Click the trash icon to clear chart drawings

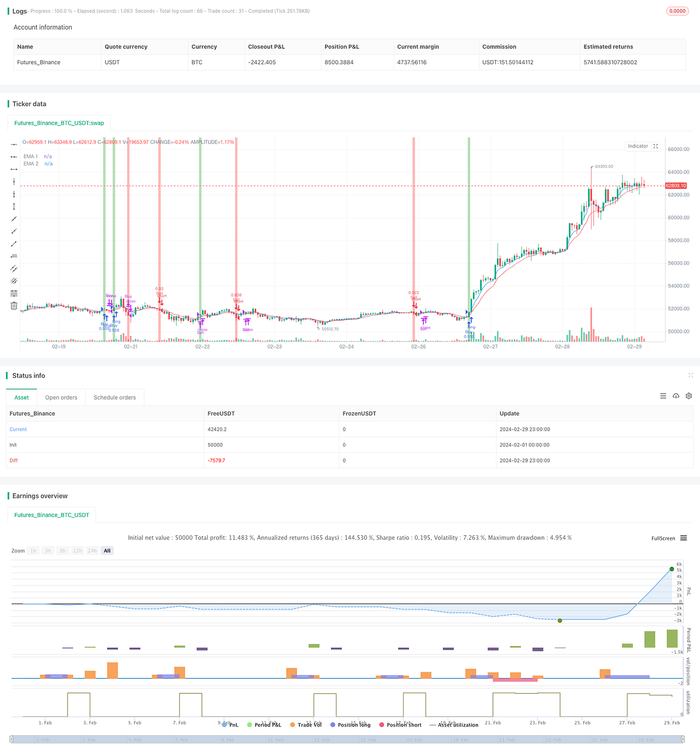click(x=13, y=305)
